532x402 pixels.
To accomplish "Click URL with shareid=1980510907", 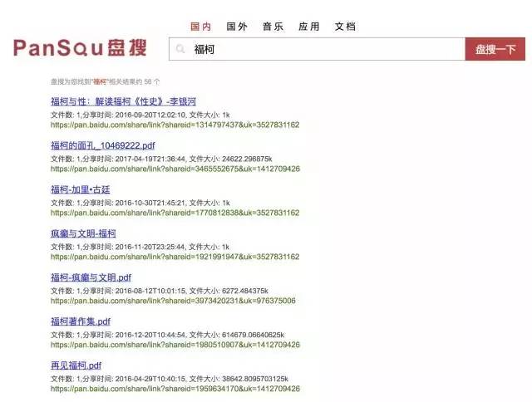I will point(175,345).
